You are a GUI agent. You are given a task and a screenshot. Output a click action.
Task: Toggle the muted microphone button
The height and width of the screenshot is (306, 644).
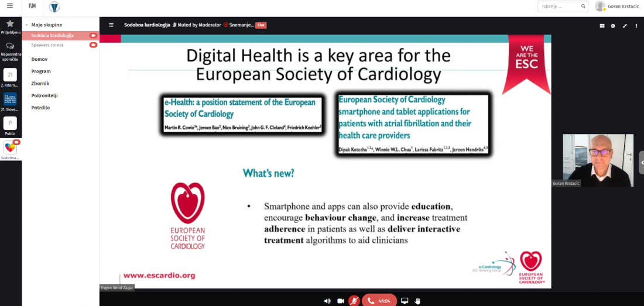(354, 301)
